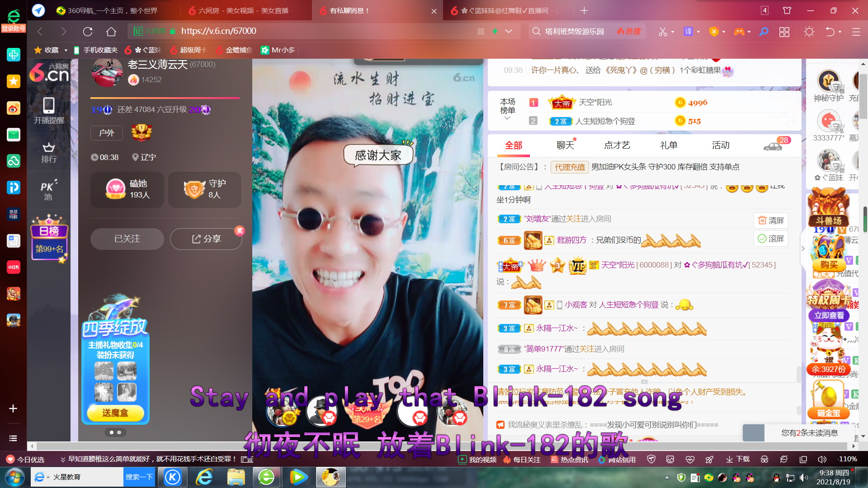
Task: Open the Windows Start button
Action: tap(15, 477)
